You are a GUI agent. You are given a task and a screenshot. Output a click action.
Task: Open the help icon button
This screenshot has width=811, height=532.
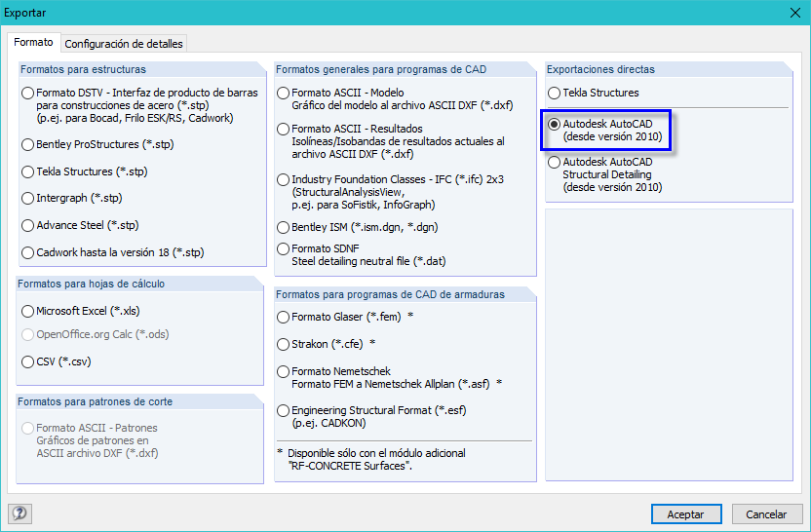(20, 513)
